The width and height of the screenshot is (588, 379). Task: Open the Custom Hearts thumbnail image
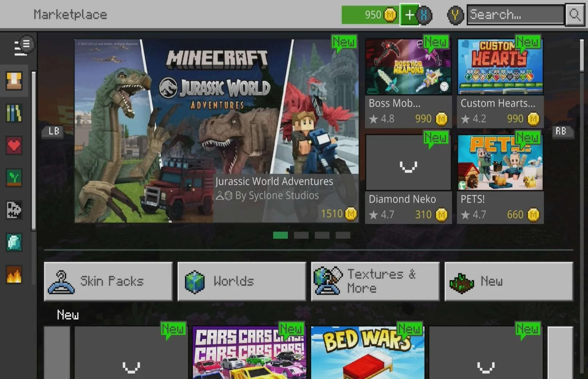[500, 67]
